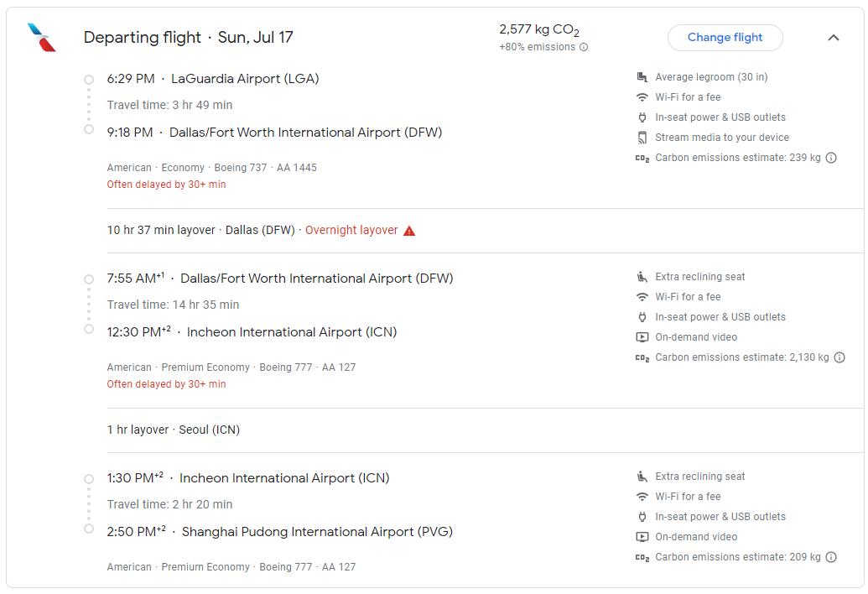Viewport: 868px width, 594px height.
Task: Collapse the departing flight details chevron
Action: [x=833, y=38]
